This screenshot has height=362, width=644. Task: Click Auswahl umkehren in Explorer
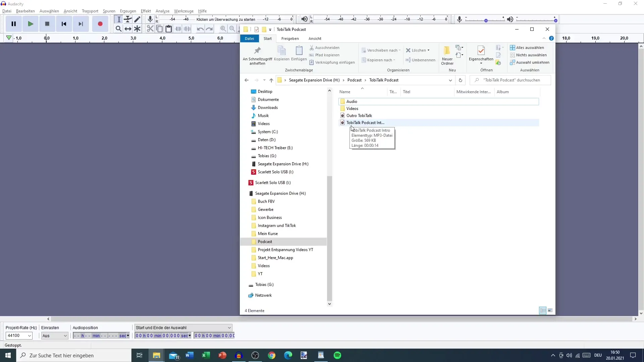pyautogui.click(x=530, y=62)
